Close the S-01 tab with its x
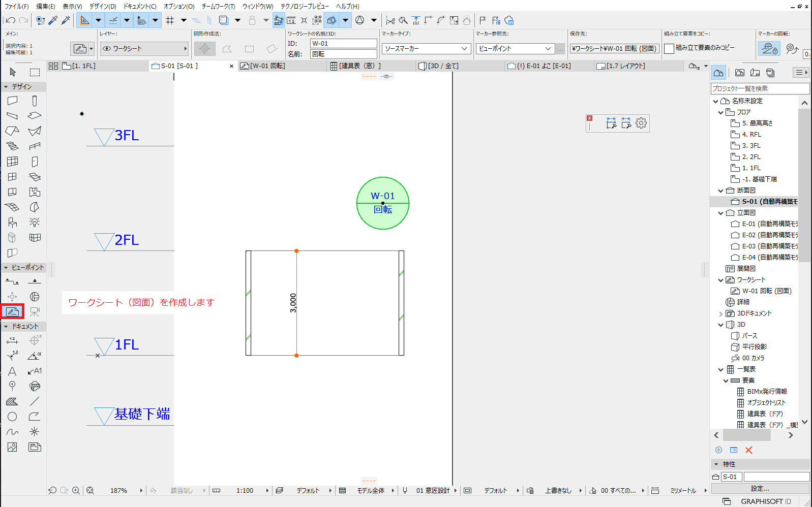 [x=231, y=66]
